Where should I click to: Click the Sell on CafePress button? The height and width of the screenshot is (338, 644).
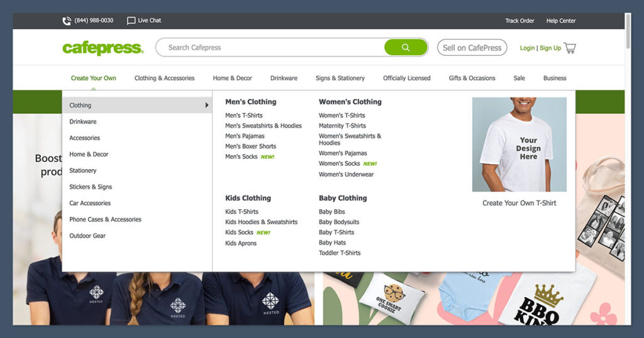pos(472,48)
